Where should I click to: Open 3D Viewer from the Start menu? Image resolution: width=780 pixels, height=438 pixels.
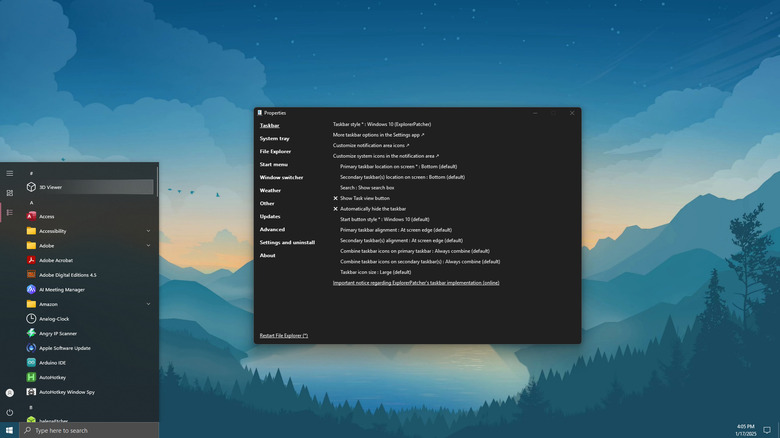[50, 187]
